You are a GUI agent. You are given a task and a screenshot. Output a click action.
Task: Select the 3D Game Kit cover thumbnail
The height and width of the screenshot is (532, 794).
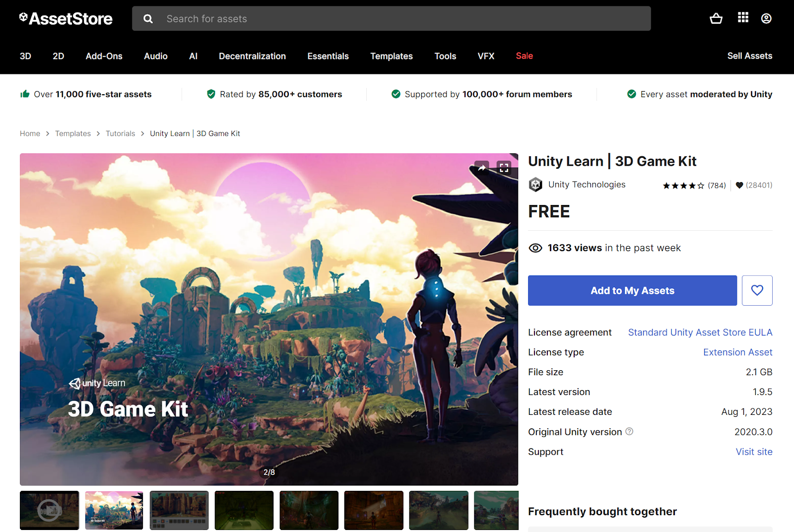pos(114,510)
